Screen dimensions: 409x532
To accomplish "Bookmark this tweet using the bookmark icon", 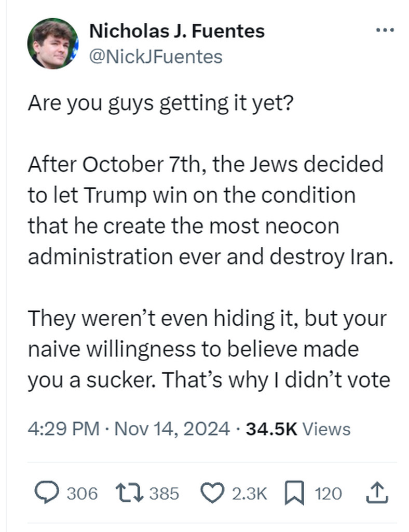I will tap(294, 493).
